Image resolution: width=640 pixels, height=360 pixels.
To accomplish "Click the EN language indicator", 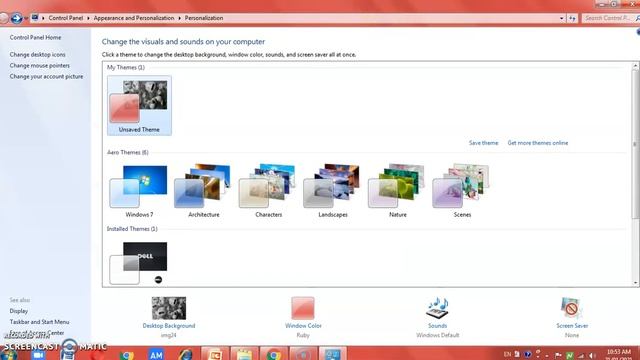I will pyautogui.click(x=507, y=354).
